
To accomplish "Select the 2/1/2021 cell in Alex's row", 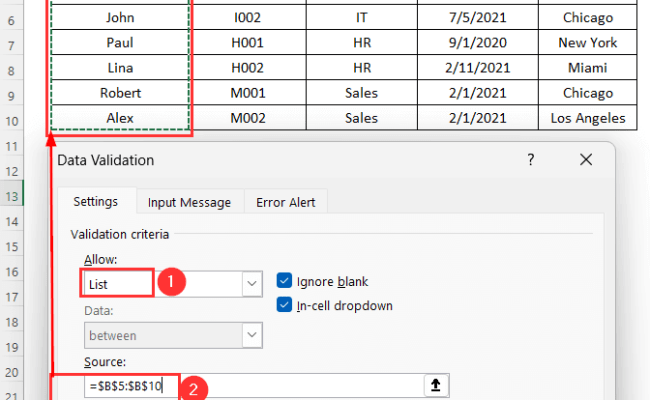I will coord(478,118).
